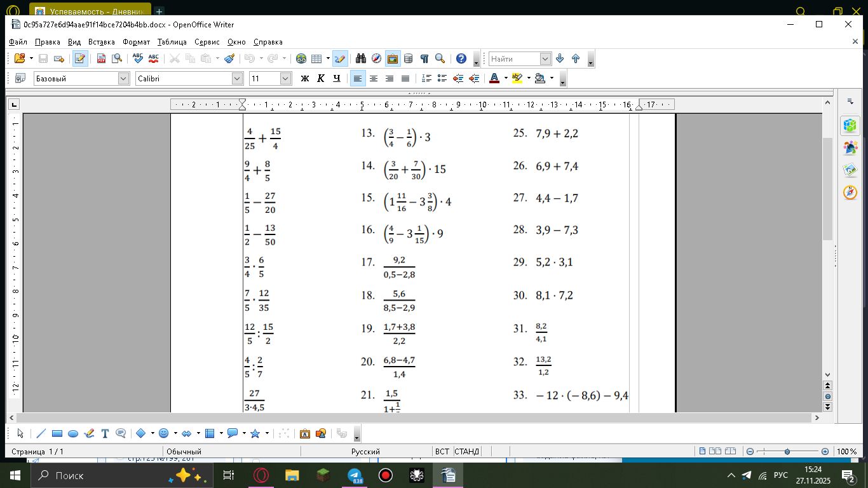Image resolution: width=868 pixels, height=488 pixels.
Task: Toggle Italic formatting button К
Action: [x=321, y=78]
